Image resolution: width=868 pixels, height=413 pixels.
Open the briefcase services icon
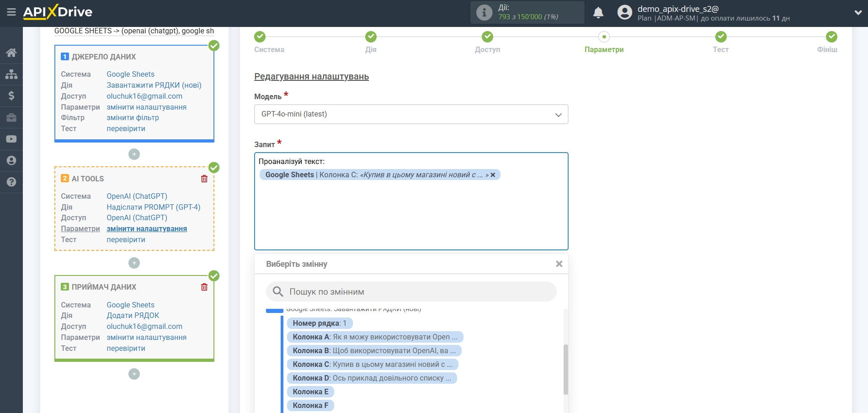coord(11,117)
